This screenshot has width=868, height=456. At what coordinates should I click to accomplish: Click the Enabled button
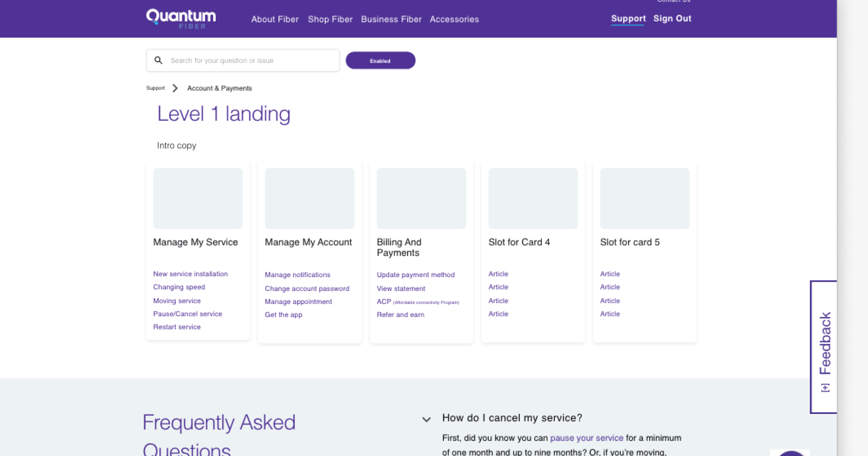380,60
